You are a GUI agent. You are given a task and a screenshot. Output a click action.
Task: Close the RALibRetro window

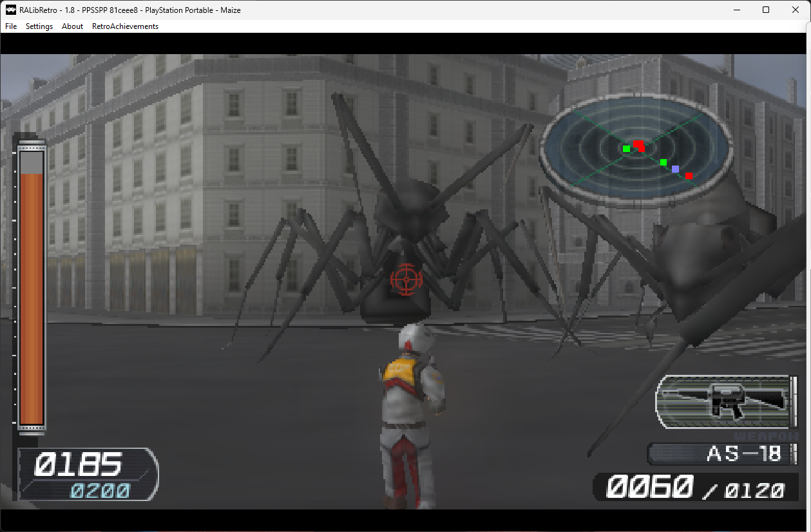(x=796, y=10)
